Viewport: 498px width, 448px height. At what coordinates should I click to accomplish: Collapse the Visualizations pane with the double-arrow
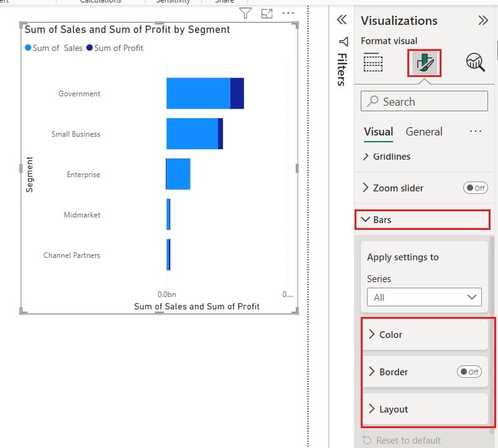coord(483,20)
